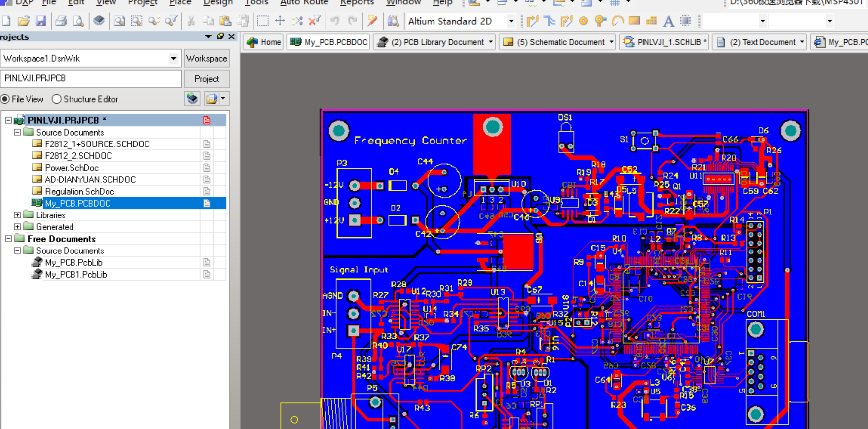Screen dimensions: 868x429
Task: Activate the Select Inside Area tool
Action: click(263, 21)
